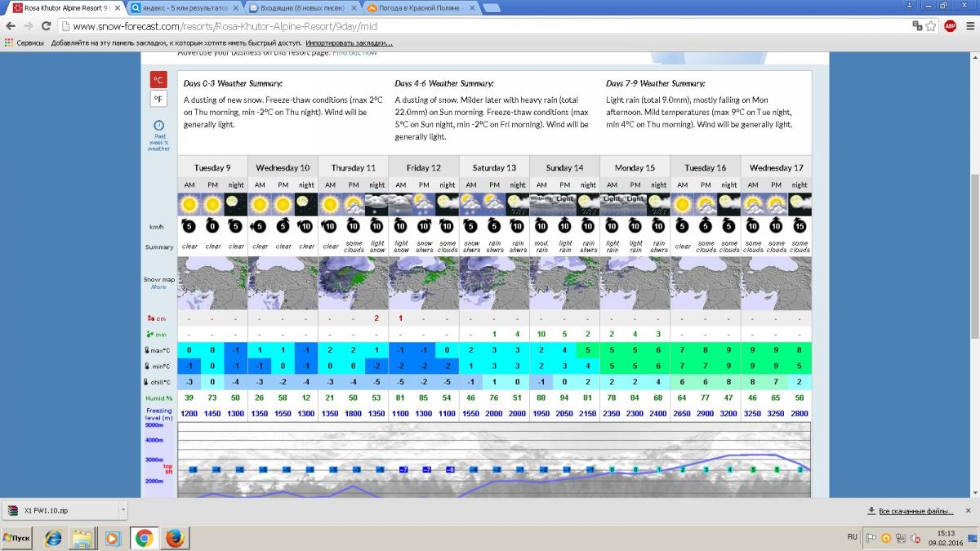Click the Monday 15 day header

click(635, 167)
